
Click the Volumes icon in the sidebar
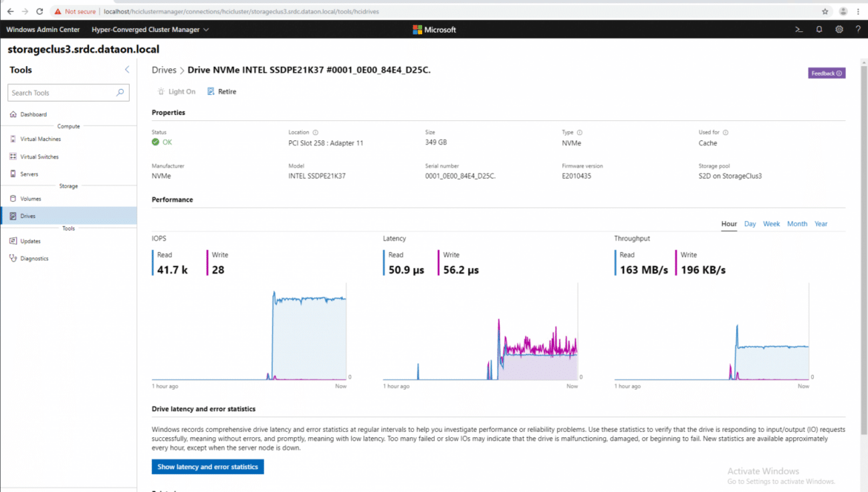(13, 198)
